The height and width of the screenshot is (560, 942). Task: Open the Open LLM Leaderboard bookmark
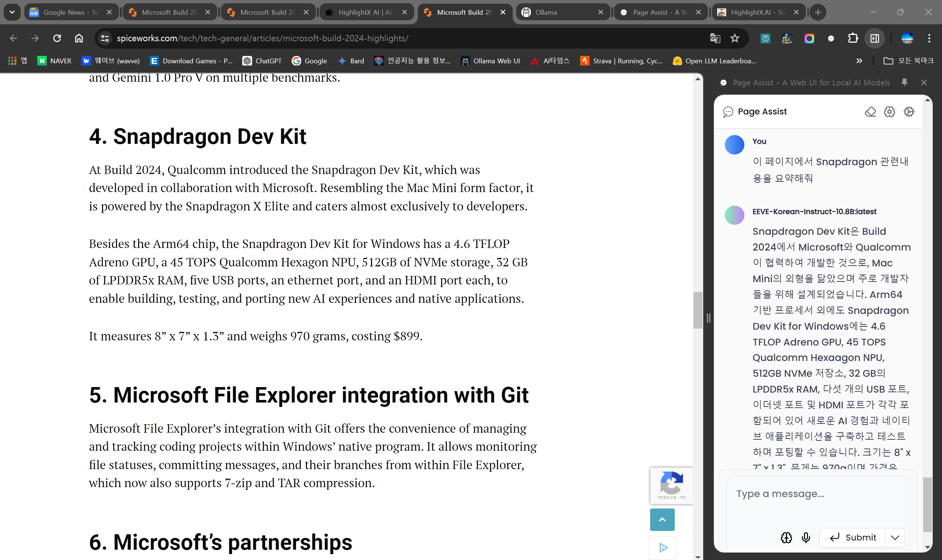click(x=715, y=61)
